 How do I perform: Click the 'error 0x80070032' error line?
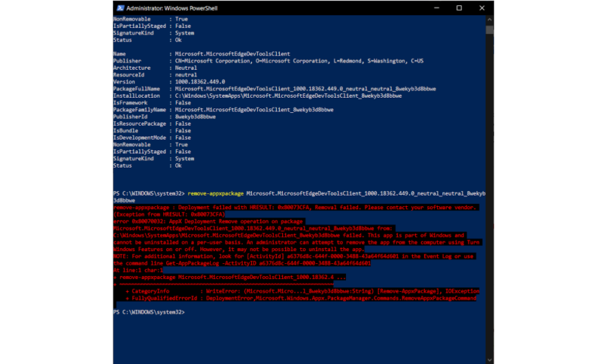[209, 221]
